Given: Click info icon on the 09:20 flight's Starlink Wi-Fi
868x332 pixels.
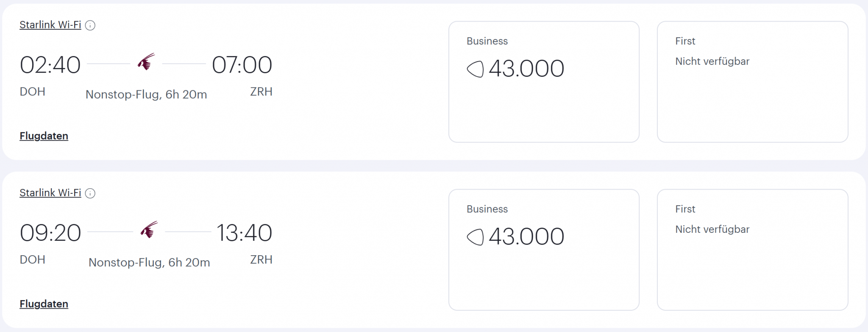Looking at the screenshot, I should pyautogui.click(x=90, y=193).
